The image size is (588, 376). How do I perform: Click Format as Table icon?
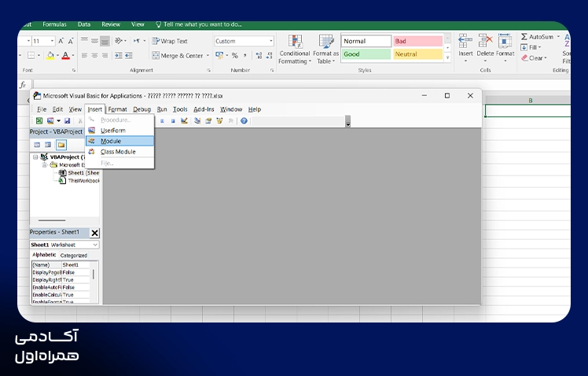click(326, 49)
